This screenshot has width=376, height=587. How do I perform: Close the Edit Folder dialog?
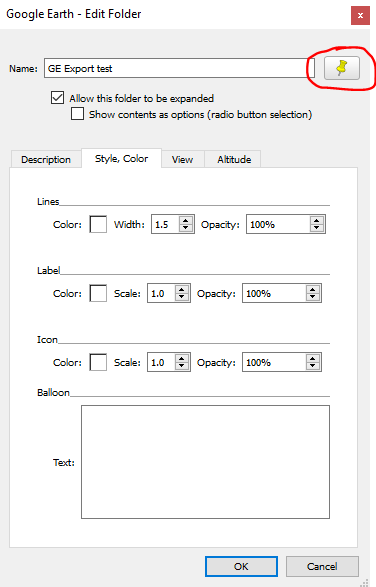tap(360, 15)
